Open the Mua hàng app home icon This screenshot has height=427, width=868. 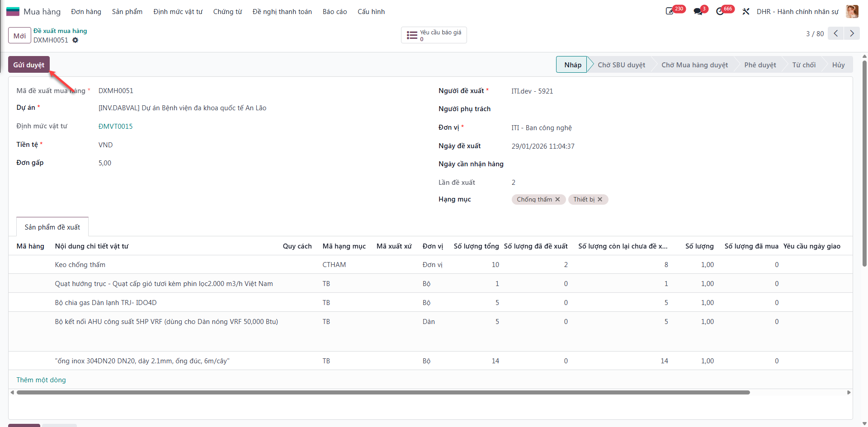pyautogui.click(x=13, y=11)
